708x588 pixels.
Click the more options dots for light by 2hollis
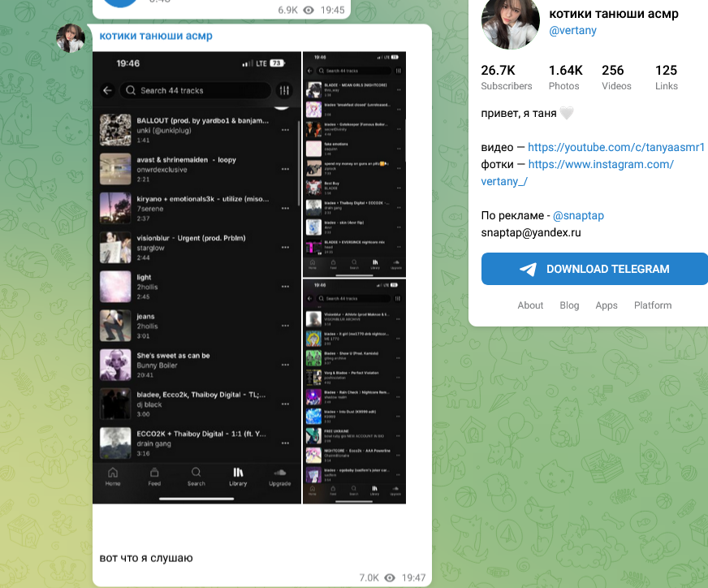(x=285, y=287)
